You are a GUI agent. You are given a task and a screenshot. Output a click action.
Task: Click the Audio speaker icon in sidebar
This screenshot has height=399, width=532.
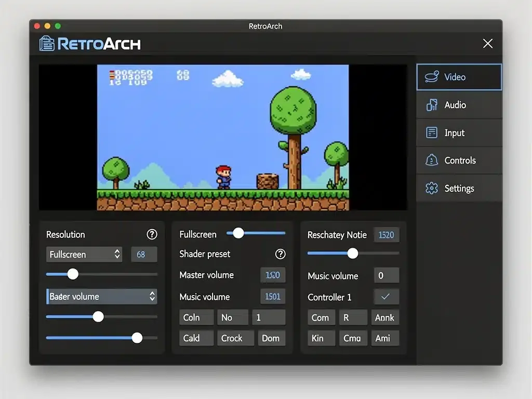[x=432, y=105]
